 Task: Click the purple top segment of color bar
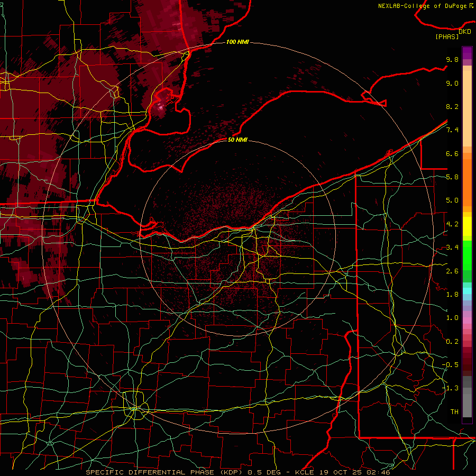[x=467, y=53]
